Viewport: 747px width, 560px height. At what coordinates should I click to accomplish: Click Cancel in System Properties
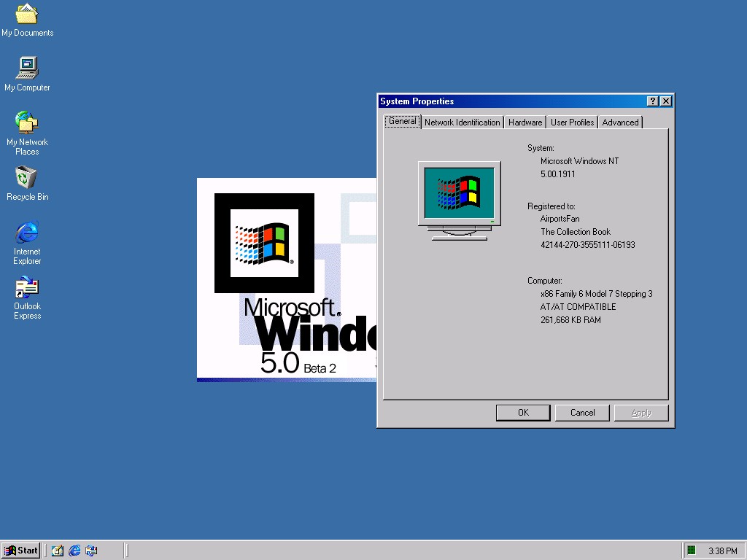click(x=582, y=413)
